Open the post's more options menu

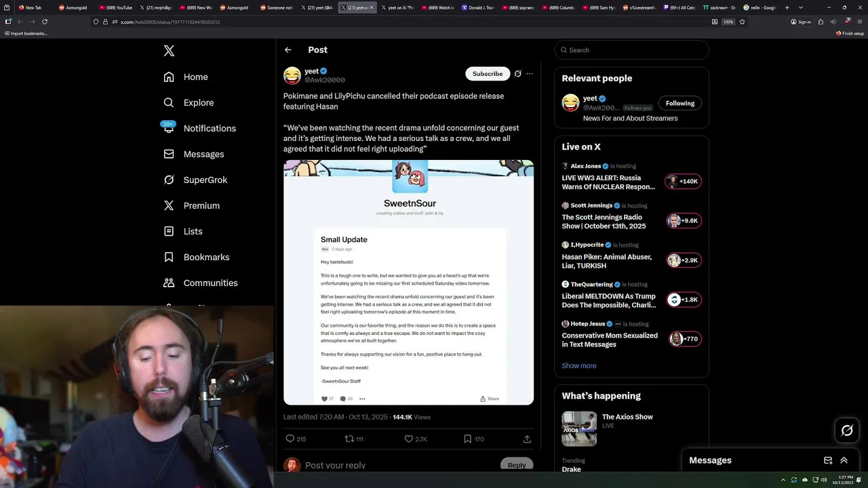click(x=530, y=74)
